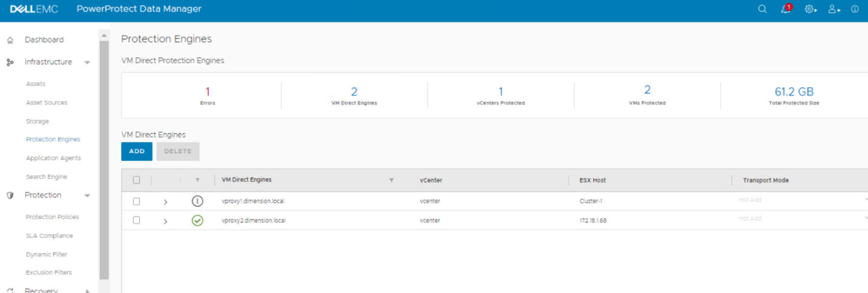This screenshot has width=868, height=293.
Task: Click the 61.2 GB total protected size
Action: click(x=794, y=92)
